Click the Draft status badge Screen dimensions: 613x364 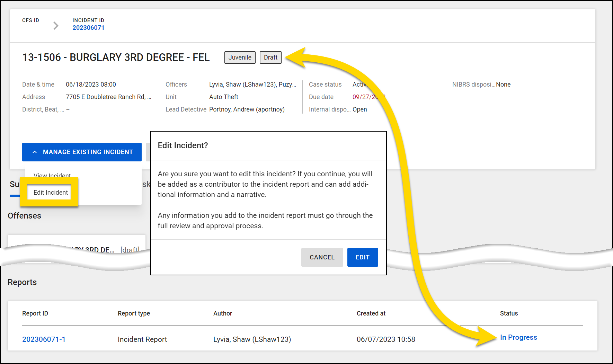270,57
